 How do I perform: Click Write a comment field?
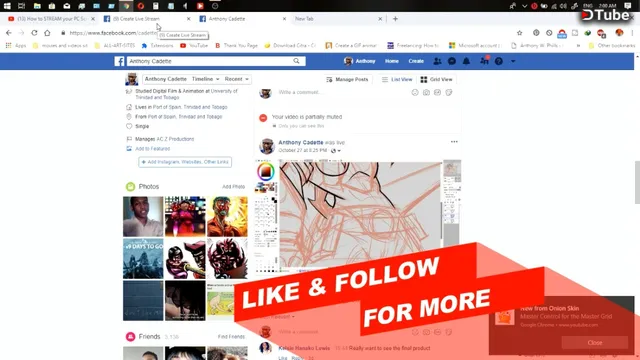(342, 93)
